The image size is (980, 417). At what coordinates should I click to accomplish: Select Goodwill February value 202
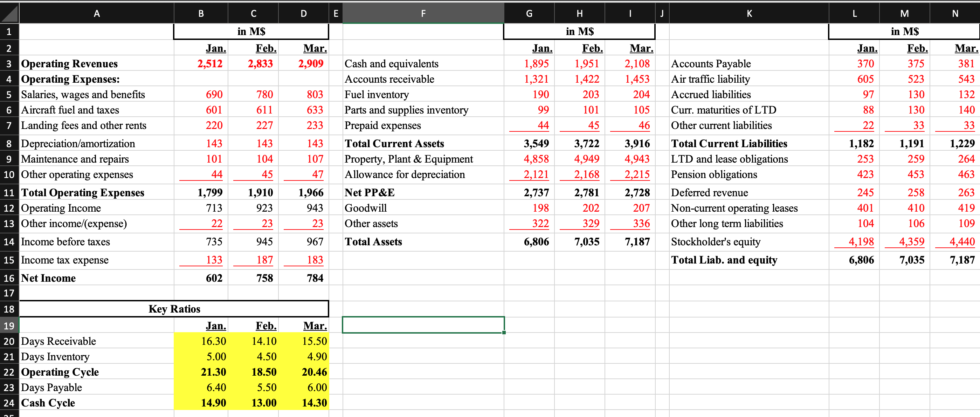coord(591,208)
